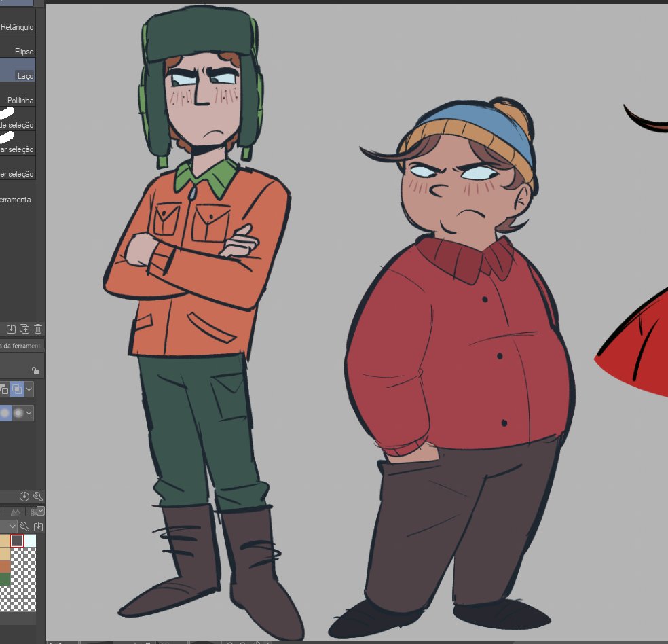Click the color set import icon
The width and height of the screenshot is (668, 644).
click(x=38, y=526)
